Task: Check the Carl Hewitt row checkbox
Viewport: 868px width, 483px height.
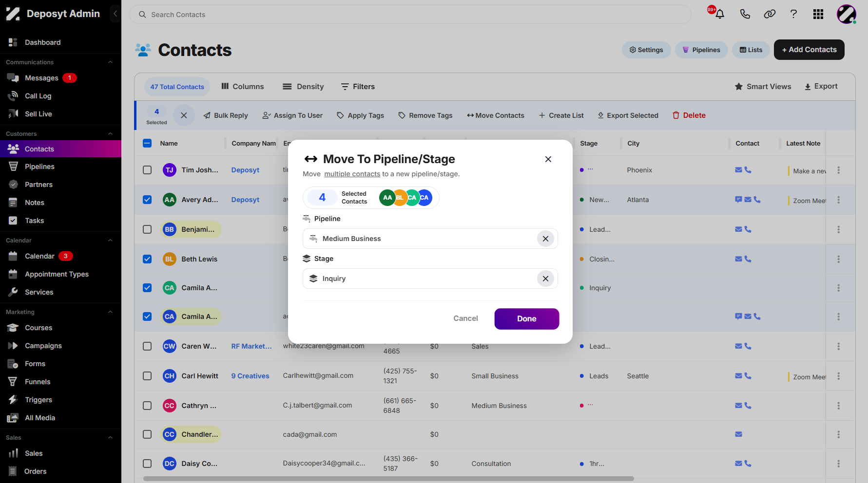Action: click(x=147, y=376)
